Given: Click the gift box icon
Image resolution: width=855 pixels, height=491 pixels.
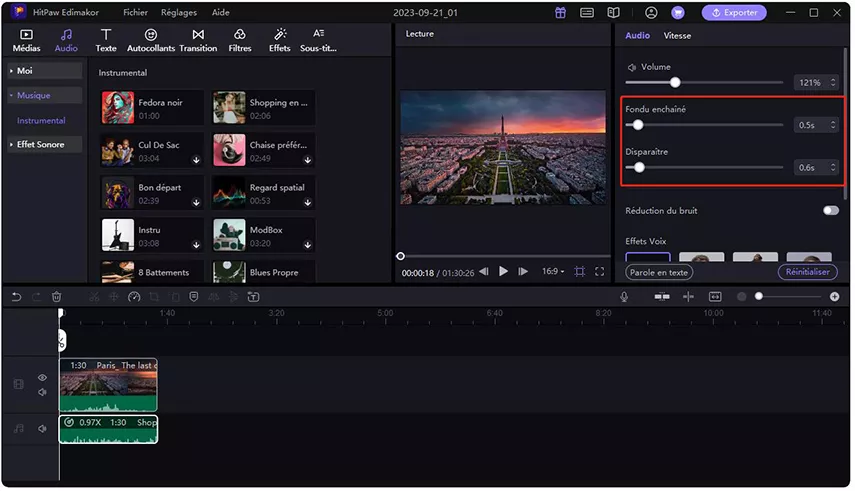Looking at the screenshot, I should pos(561,13).
